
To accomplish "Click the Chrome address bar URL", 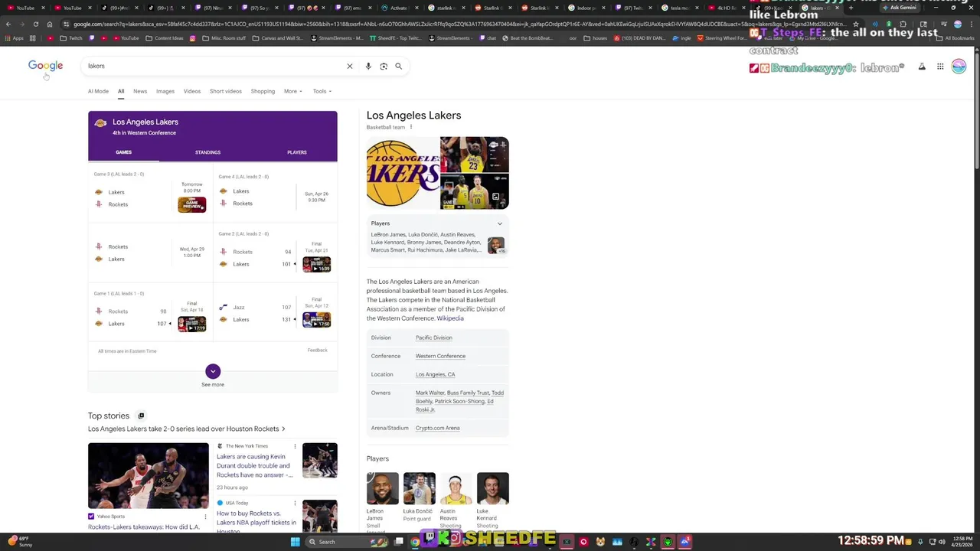I will 459,24.
